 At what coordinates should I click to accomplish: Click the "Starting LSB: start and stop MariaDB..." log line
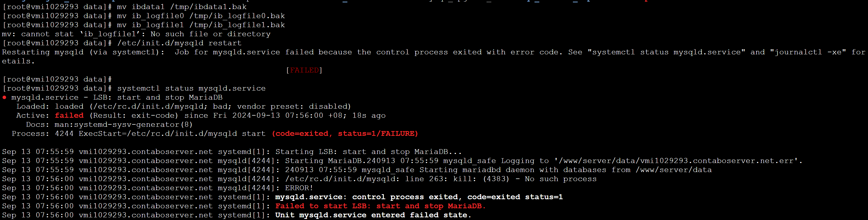tap(368, 152)
